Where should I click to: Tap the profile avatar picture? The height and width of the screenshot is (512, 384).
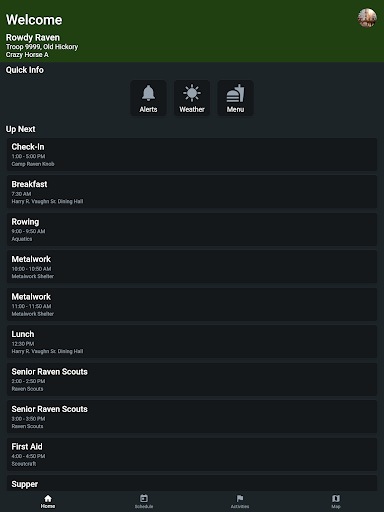367,18
